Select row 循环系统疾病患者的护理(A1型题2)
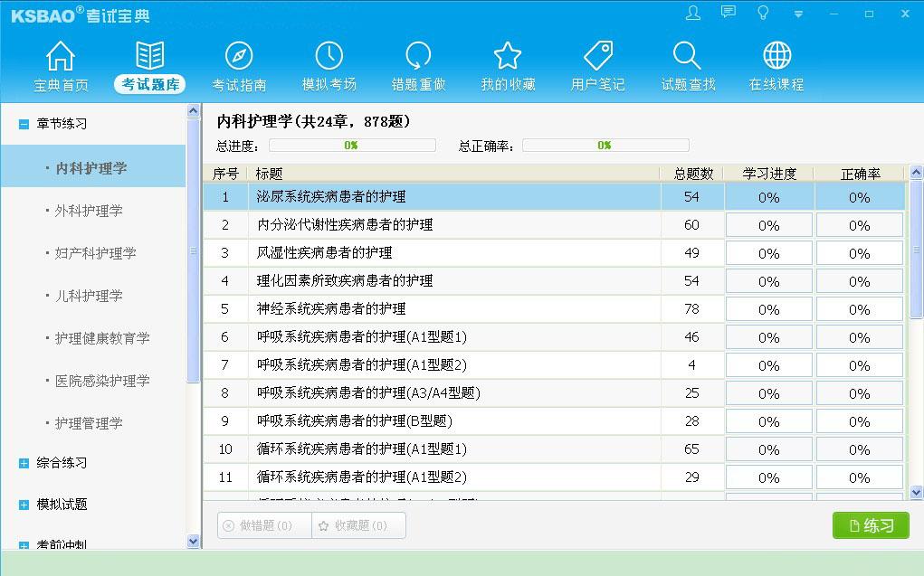 (554, 477)
